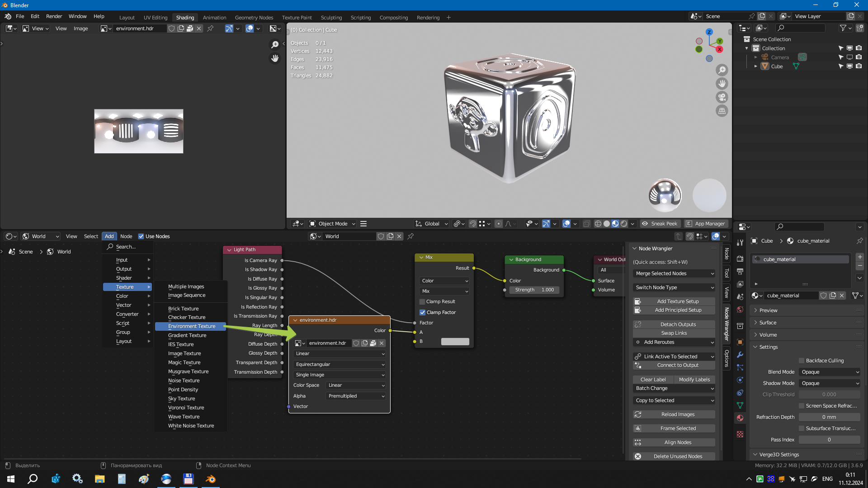
Task: Click the Sneak Peek button
Action: [x=660, y=224]
